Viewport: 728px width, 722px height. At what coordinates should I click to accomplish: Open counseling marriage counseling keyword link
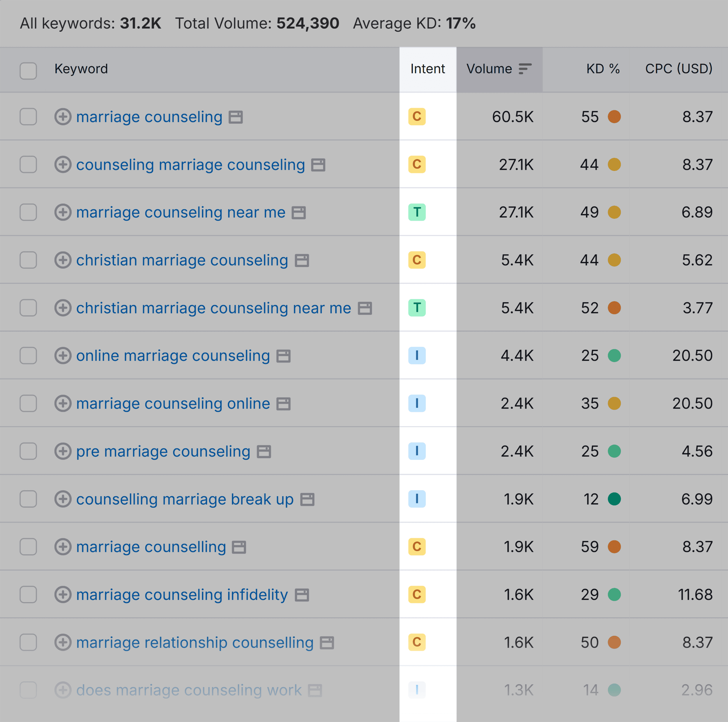(190, 165)
